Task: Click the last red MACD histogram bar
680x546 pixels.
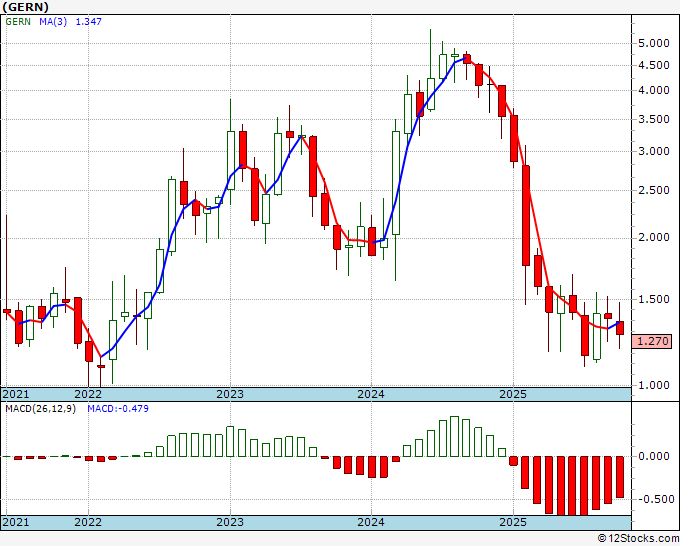Action: (x=620, y=477)
